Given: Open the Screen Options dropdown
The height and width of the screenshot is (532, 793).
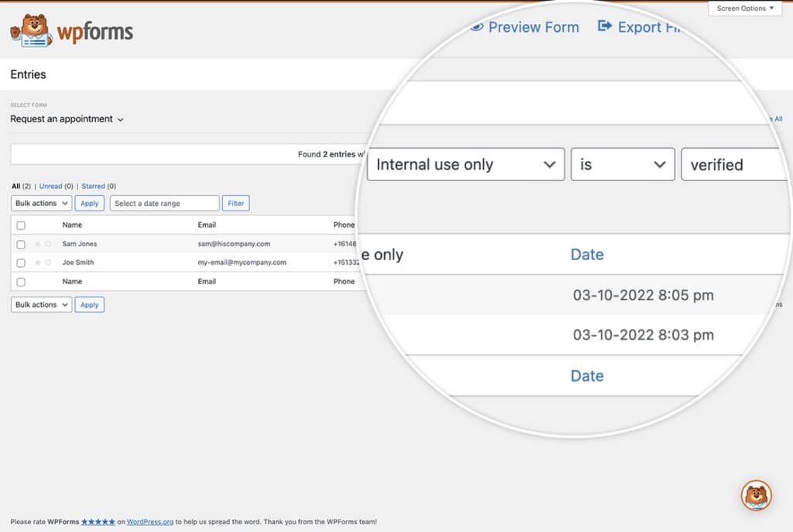Looking at the screenshot, I should 743,8.
